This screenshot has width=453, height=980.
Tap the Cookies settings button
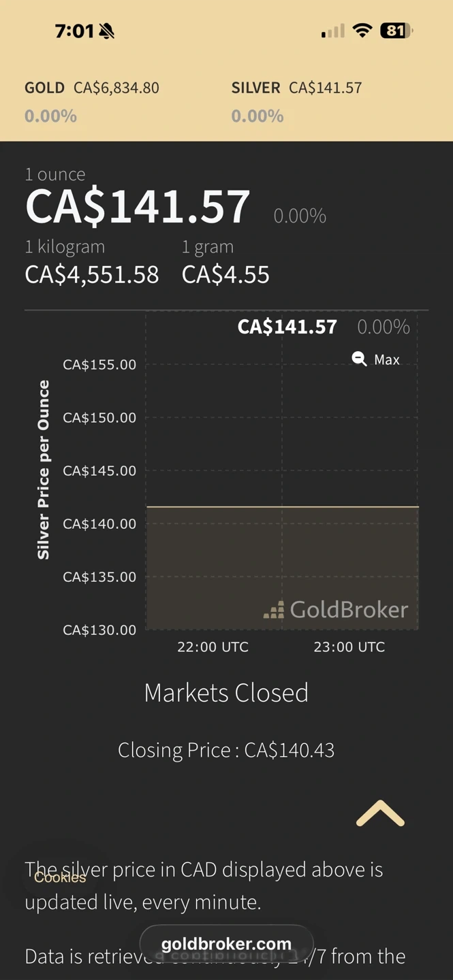[x=60, y=877]
